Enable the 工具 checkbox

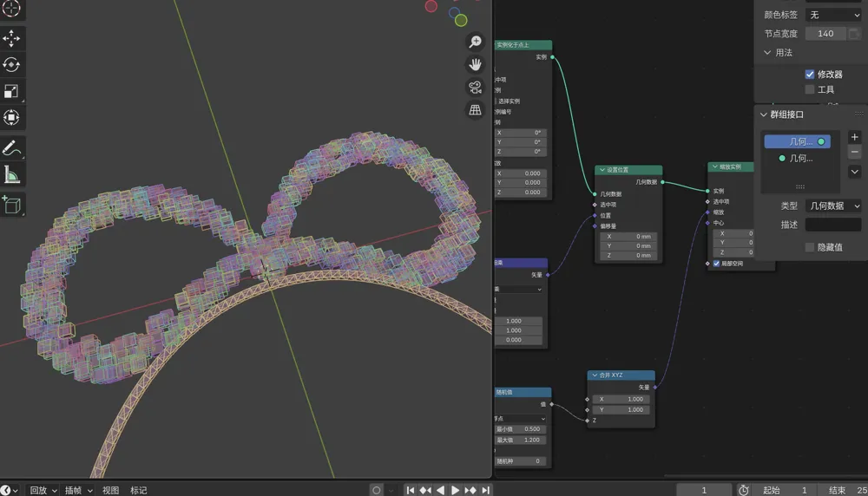[809, 89]
